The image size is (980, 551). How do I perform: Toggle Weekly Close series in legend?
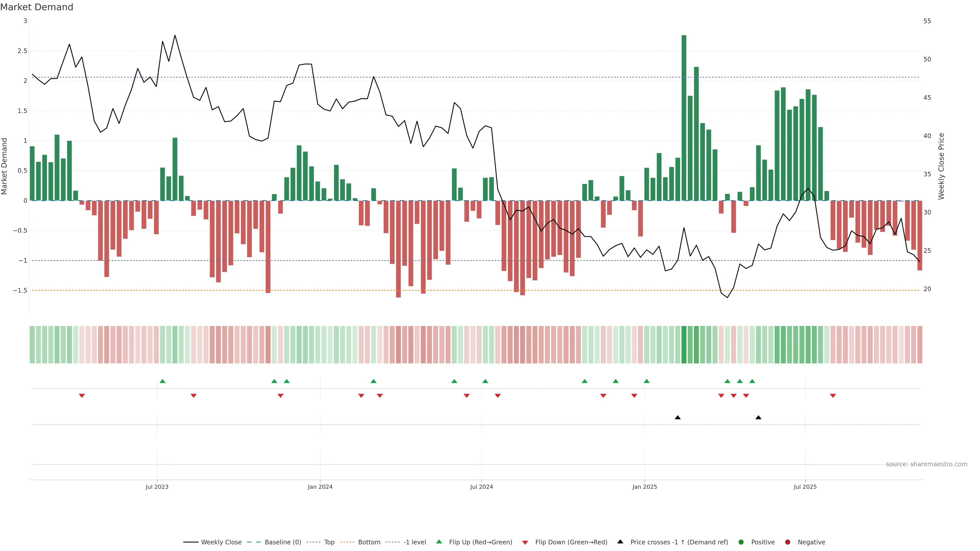(x=221, y=542)
